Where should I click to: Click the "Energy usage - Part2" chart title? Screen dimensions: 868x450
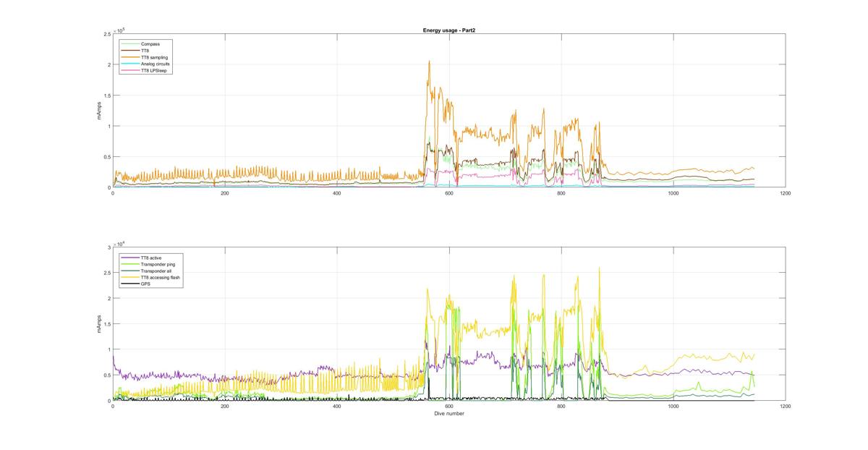click(448, 30)
